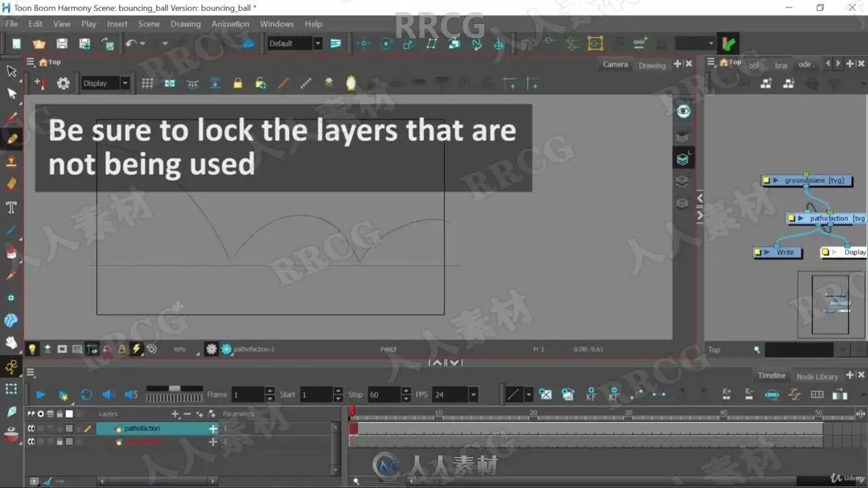Image resolution: width=868 pixels, height=488 pixels.
Task: Click the K- remove key exposure icon
Action: click(x=749, y=394)
